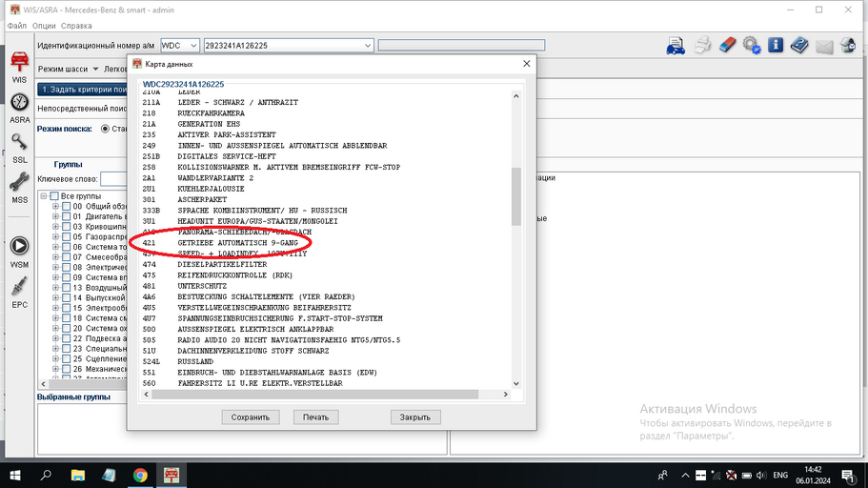Screen dimensions: 868x488
Task: Click the blue info icon
Action: (776, 45)
